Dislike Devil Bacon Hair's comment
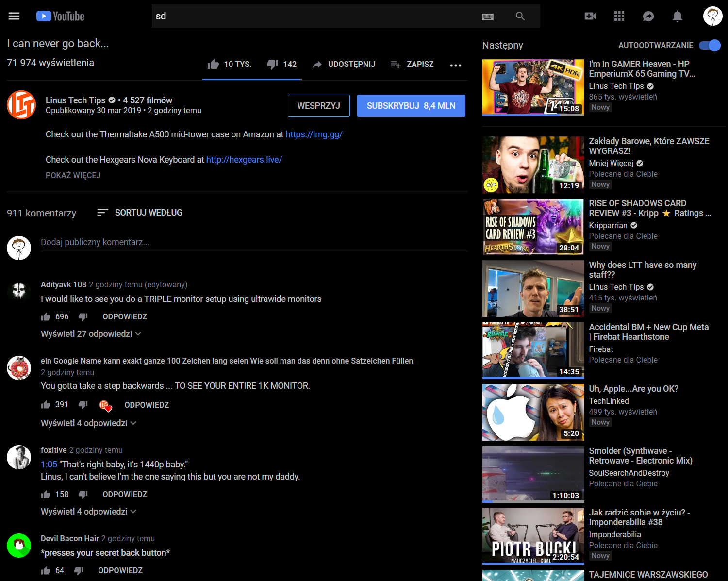 click(x=79, y=571)
